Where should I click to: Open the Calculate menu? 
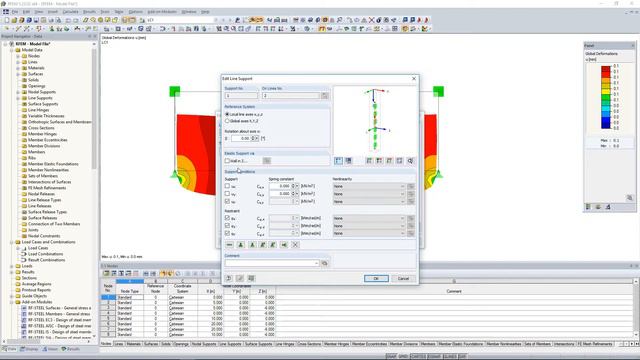coord(70,12)
